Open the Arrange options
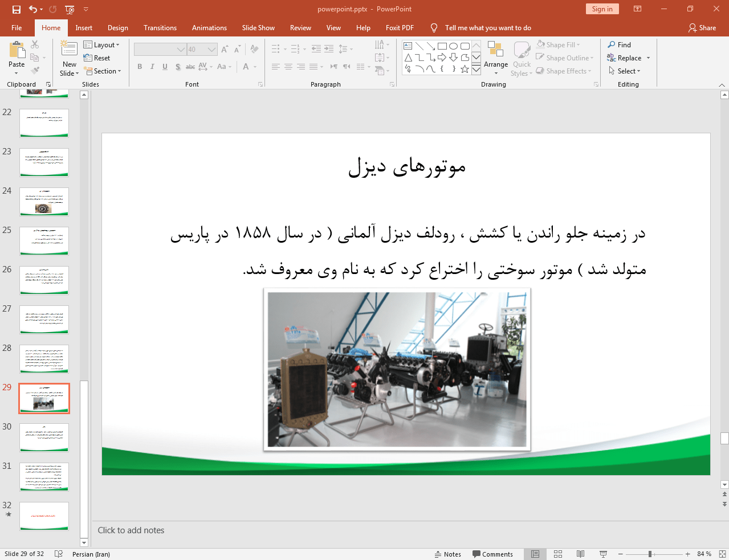Screen dimensions: 729x560 click(496, 58)
